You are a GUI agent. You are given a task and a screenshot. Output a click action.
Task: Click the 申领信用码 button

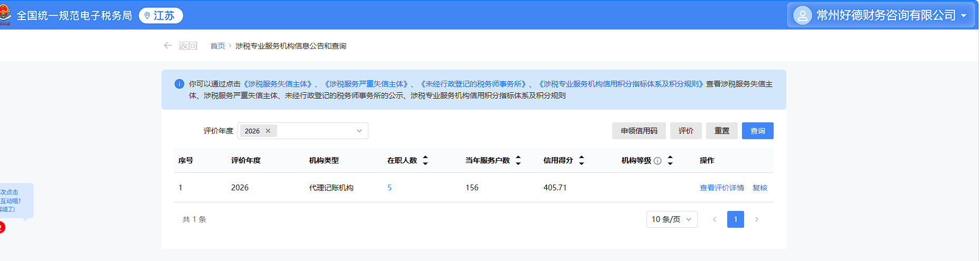point(639,131)
